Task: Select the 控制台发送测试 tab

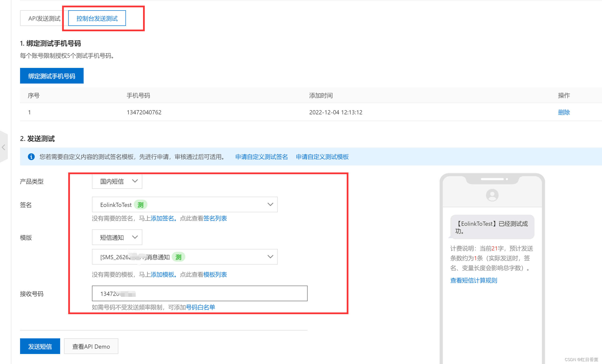Action: click(97, 18)
